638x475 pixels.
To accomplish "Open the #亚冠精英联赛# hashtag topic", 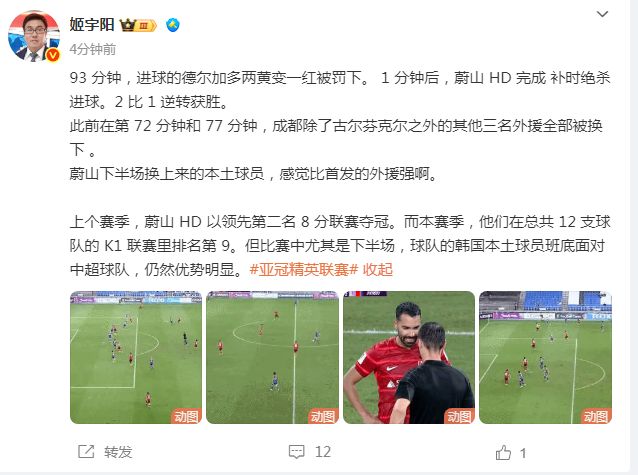I will [304, 269].
